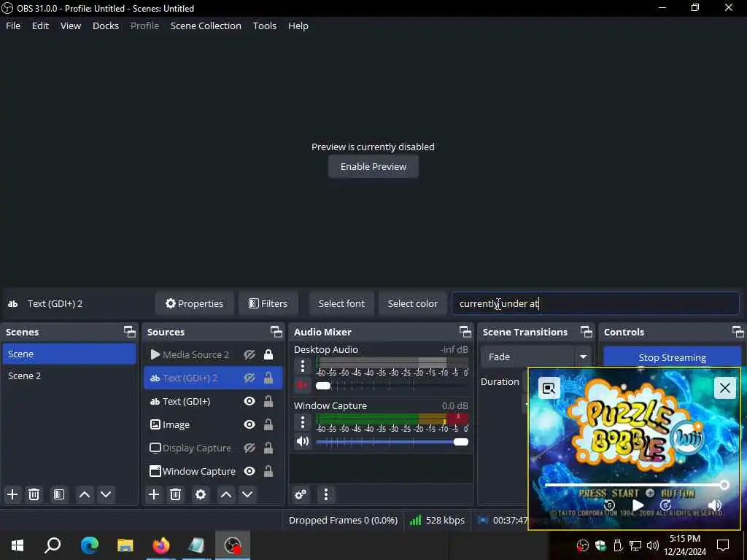Move source down arrow in Sources dock
Viewport: 747px width, 560px height.
247,494
